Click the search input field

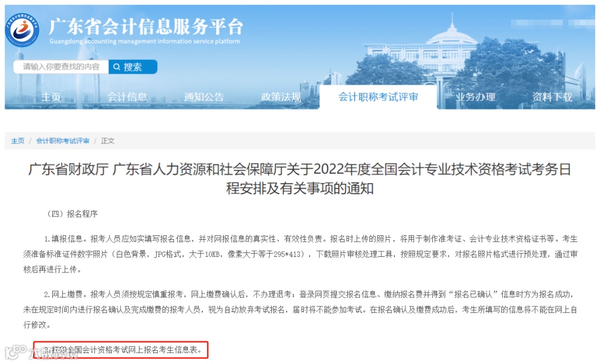61,67
